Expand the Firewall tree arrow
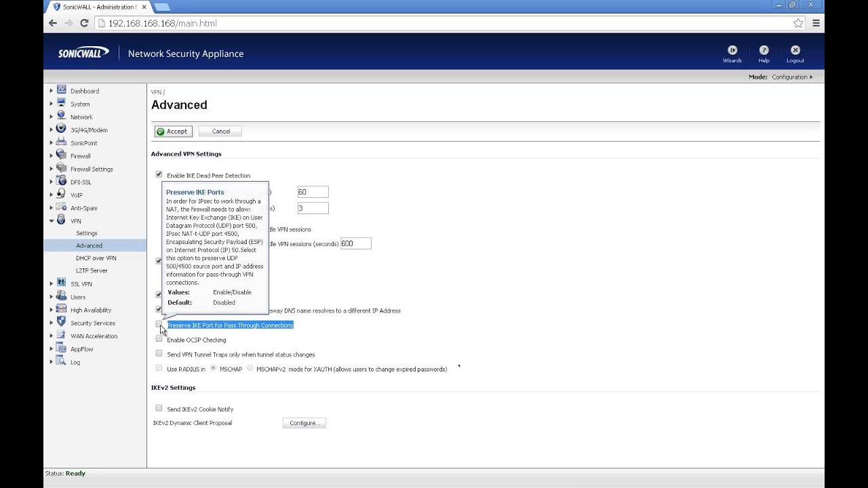This screenshot has width=868, height=488. (51, 156)
